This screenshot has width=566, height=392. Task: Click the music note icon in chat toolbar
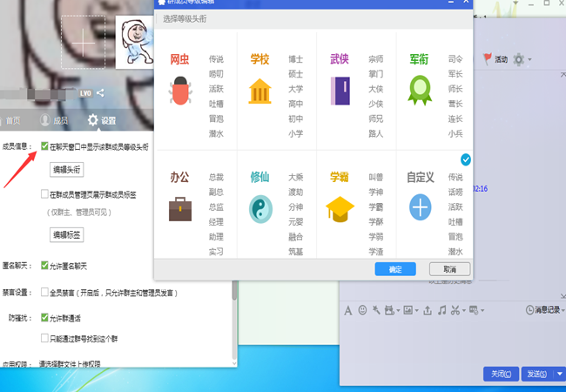tap(441, 310)
